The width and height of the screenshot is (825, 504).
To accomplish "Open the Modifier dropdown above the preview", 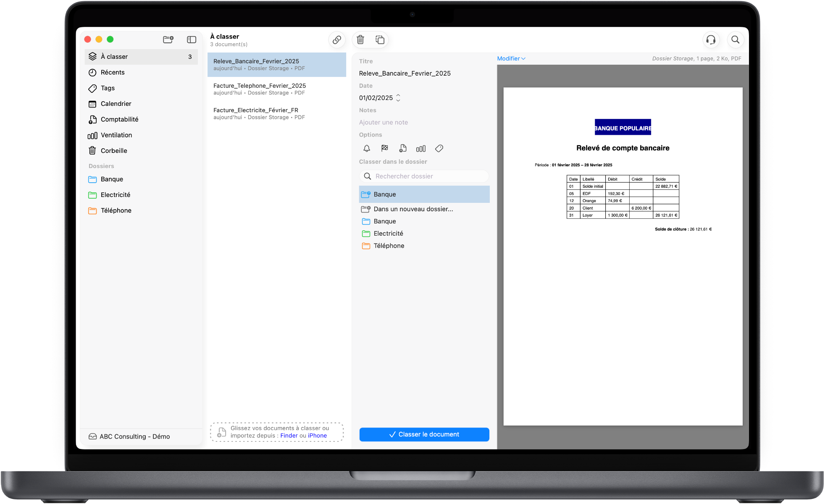I will point(511,58).
